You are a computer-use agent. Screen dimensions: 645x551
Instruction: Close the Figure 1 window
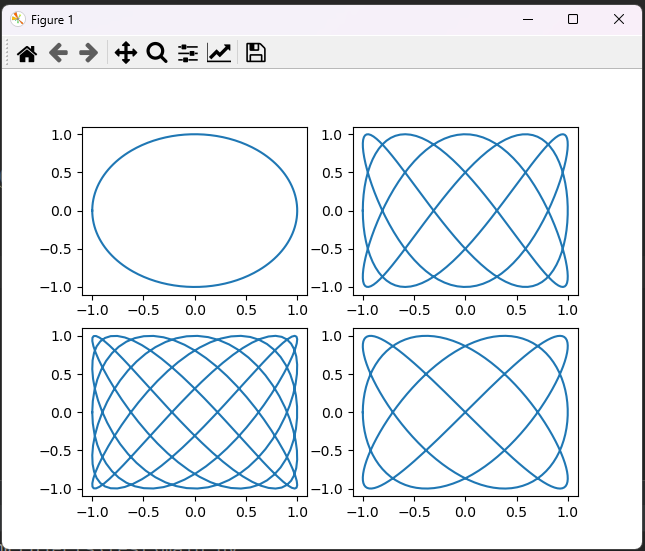[x=619, y=19]
